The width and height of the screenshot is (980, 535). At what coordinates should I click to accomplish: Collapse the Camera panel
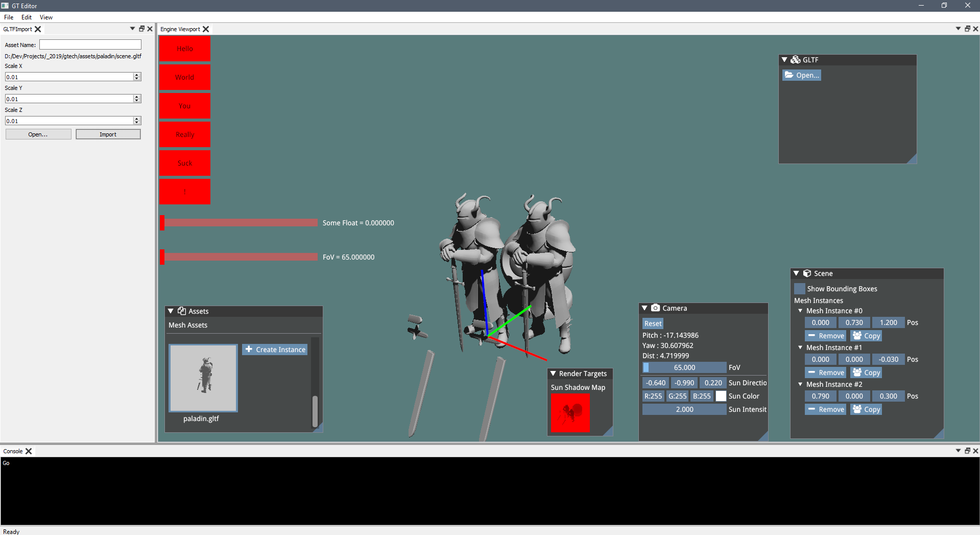(644, 308)
